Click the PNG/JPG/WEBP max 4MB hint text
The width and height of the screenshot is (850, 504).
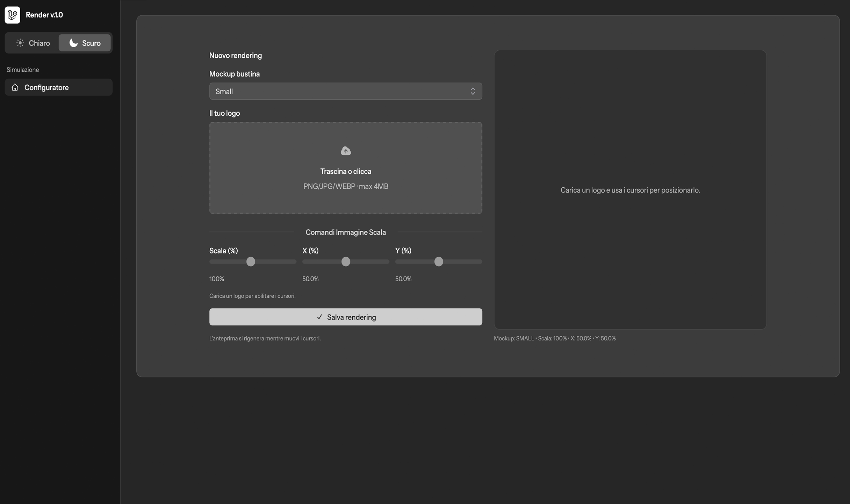(346, 186)
